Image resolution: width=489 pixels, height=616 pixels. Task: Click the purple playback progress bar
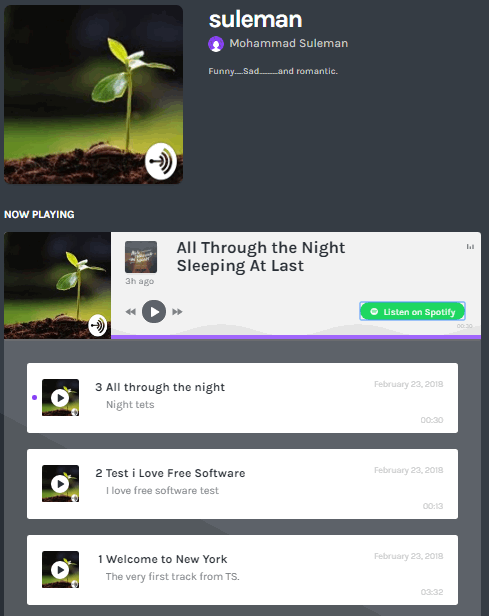point(296,337)
